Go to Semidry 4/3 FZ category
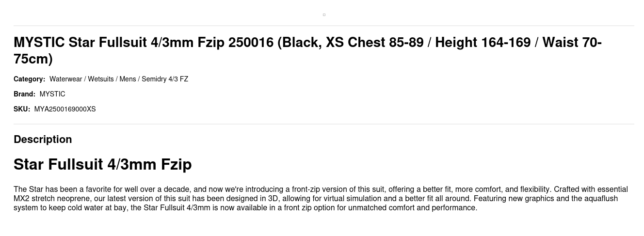644x236 pixels. tap(165, 79)
